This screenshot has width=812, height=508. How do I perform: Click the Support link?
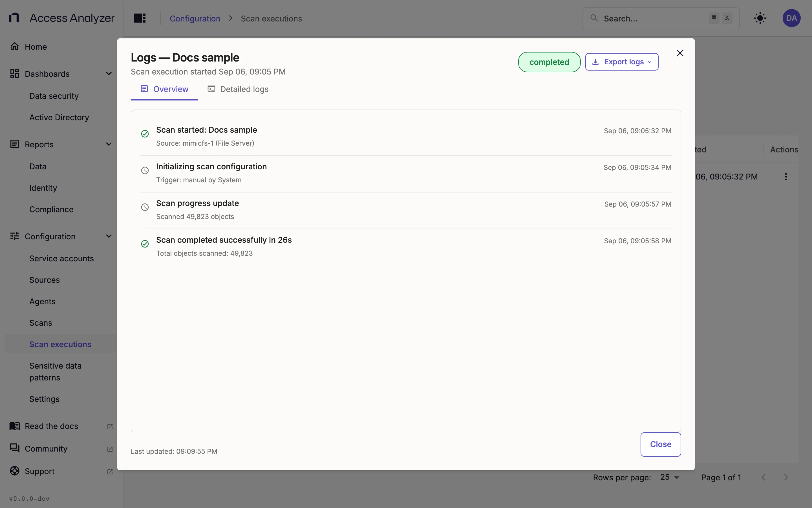coord(39,471)
